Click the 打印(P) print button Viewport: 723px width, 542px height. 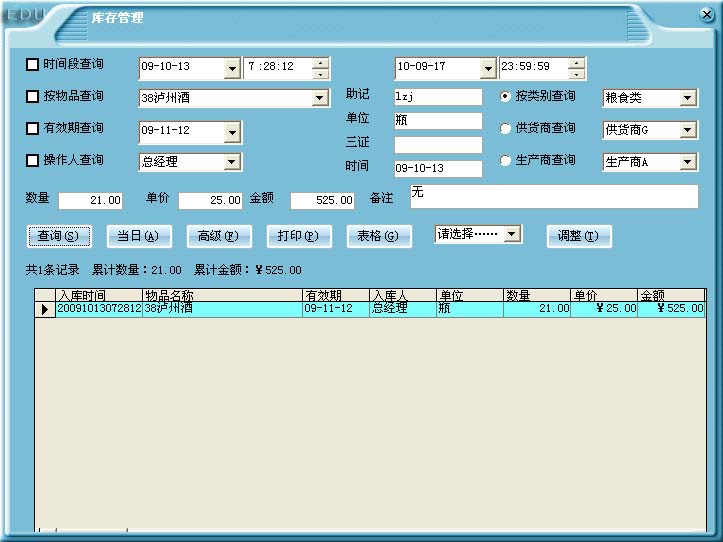(x=299, y=236)
